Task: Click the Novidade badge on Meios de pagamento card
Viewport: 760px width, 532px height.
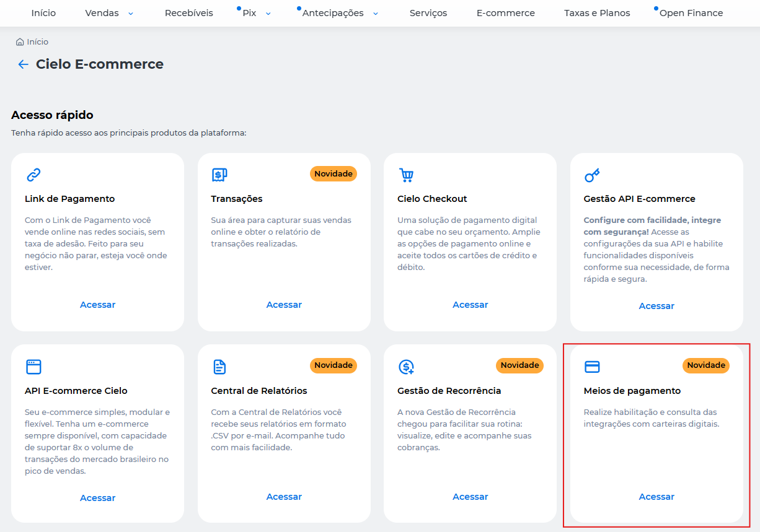Action: click(x=706, y=365)
